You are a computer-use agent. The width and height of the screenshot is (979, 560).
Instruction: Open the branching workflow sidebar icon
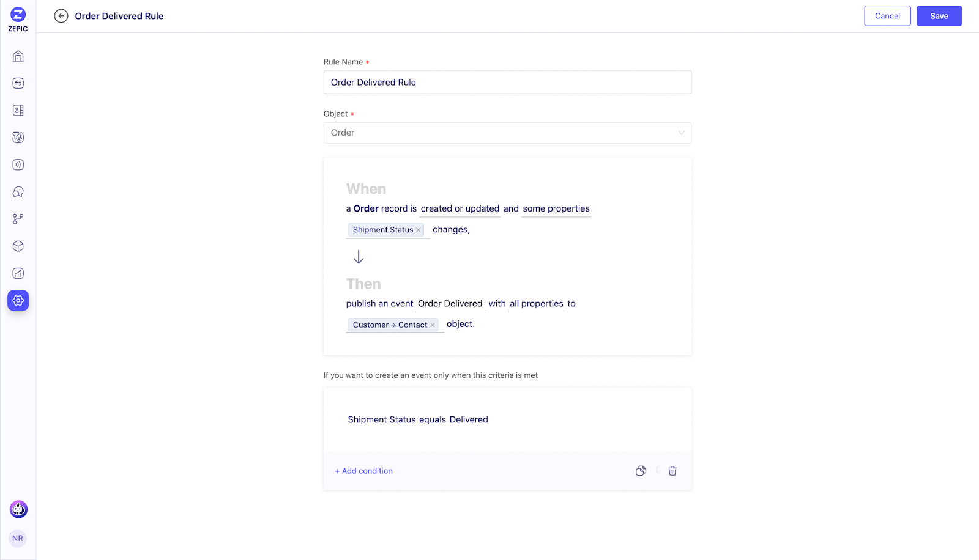coord(18,219)
